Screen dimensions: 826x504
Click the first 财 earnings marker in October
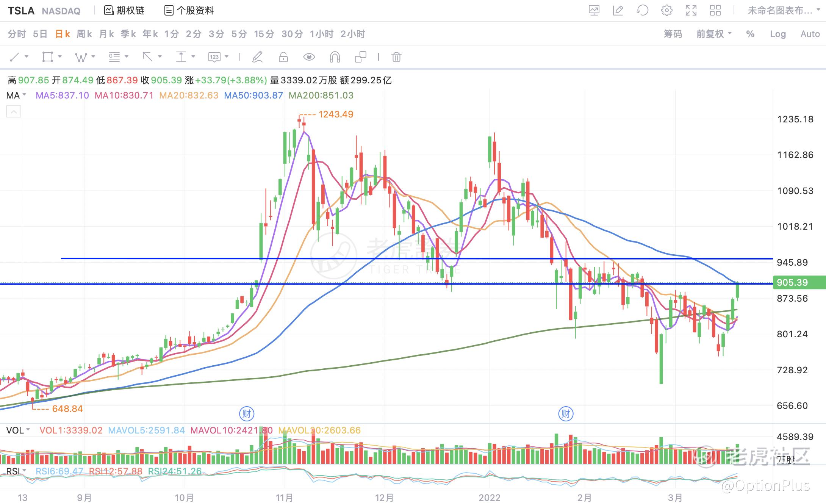247,413
